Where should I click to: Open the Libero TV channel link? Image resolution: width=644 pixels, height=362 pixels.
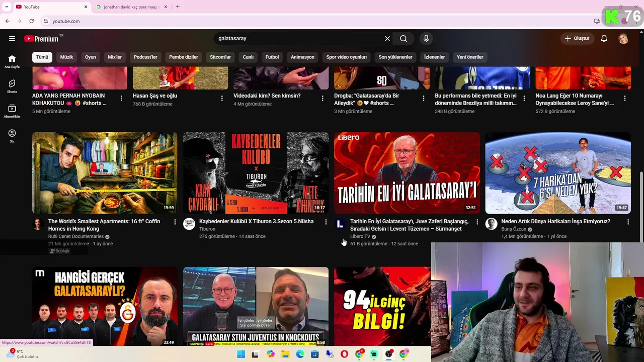[x=360, y=236]
